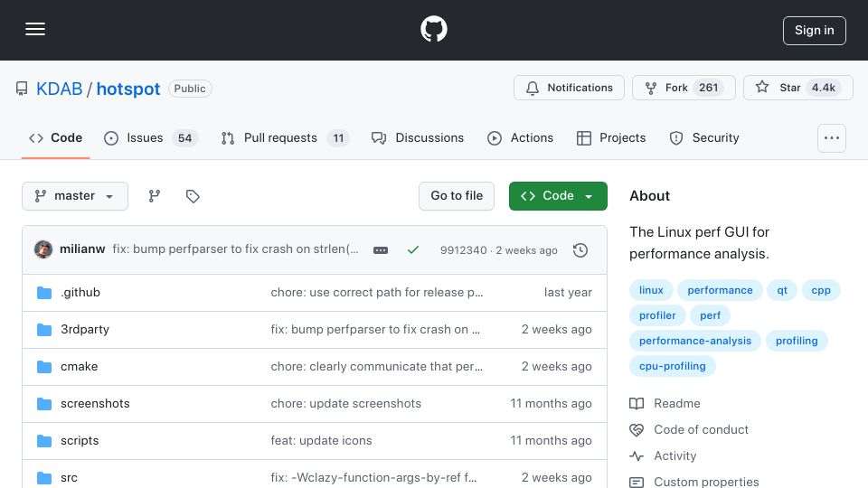Select the cpu-profiling topic tag

coord(672,366)
